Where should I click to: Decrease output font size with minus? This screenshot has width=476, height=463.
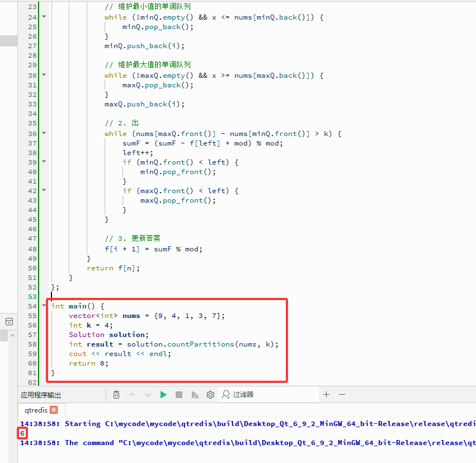click(342, 395)
